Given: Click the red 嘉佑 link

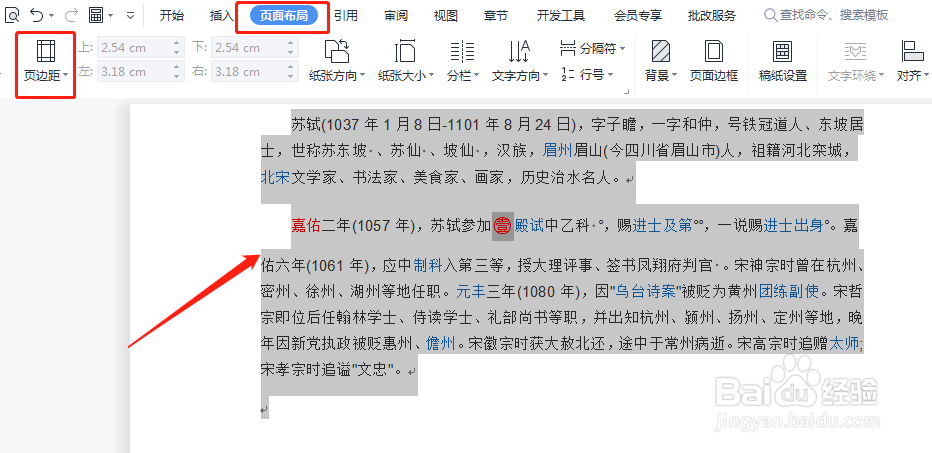Looking at the screenshot, I should (306, 225).
